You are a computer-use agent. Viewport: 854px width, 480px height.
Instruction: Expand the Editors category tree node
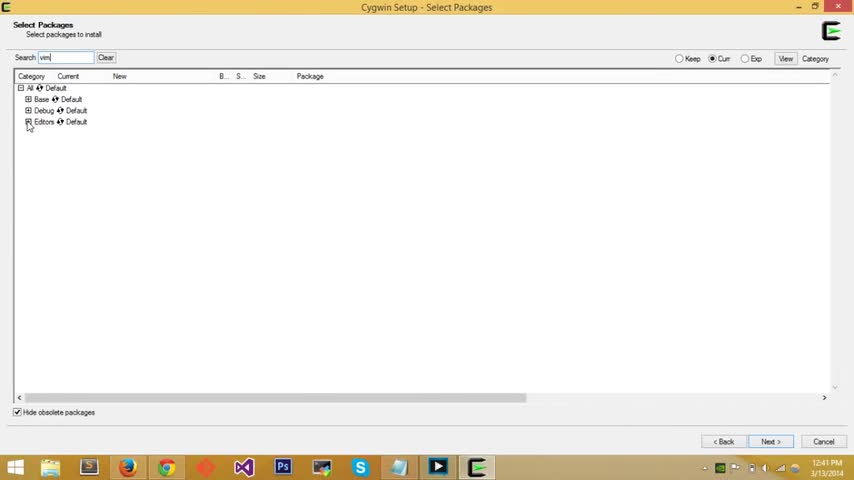[x=28, y=122]
